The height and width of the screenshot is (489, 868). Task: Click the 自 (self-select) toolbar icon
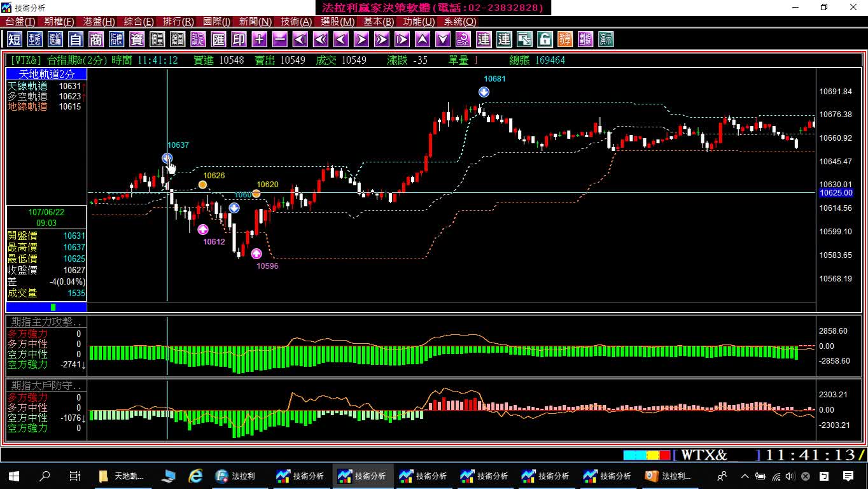pos(76,39)
